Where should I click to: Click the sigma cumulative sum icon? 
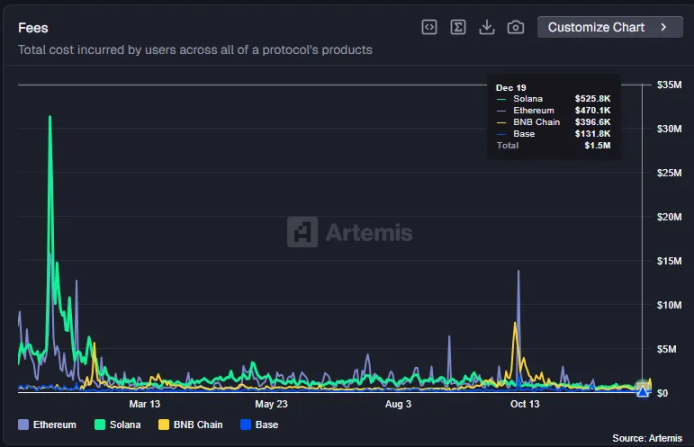pyautogui.click(x=458, y=27)
